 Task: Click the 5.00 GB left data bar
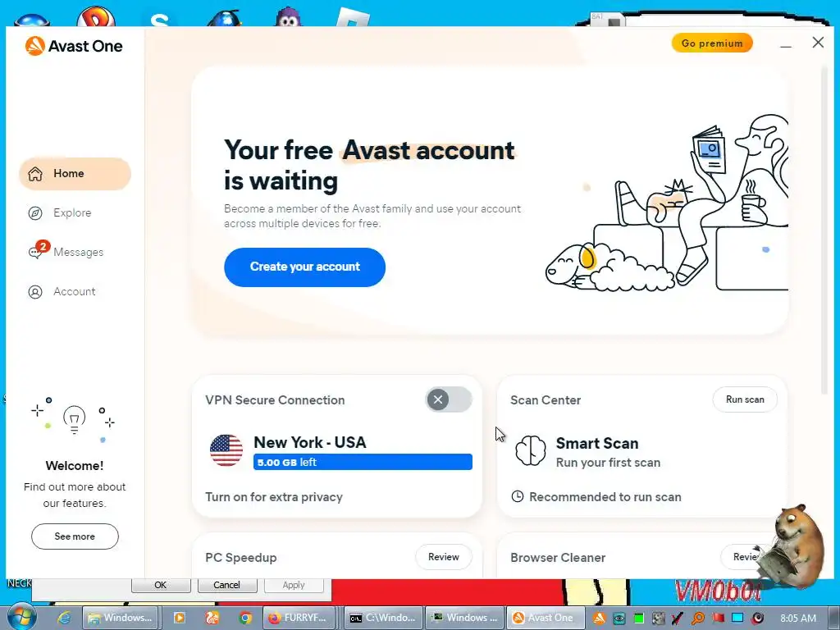click(x=363, y=462)
